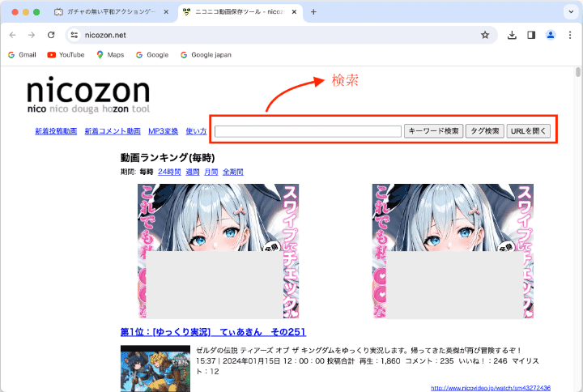The height and width of the screenshot is (392, 583).
Task: Close the ガチャの無い平和アクションゲー tab
Action: (x=166, y=12)
